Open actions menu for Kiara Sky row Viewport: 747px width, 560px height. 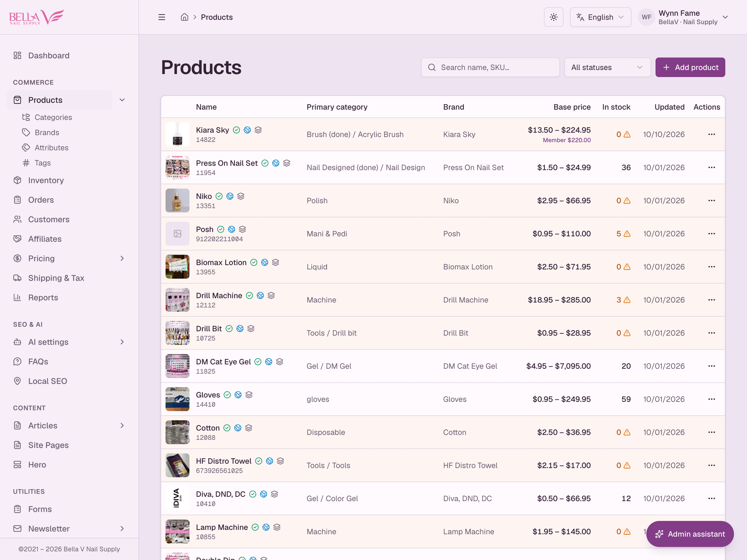click(711, 134)
